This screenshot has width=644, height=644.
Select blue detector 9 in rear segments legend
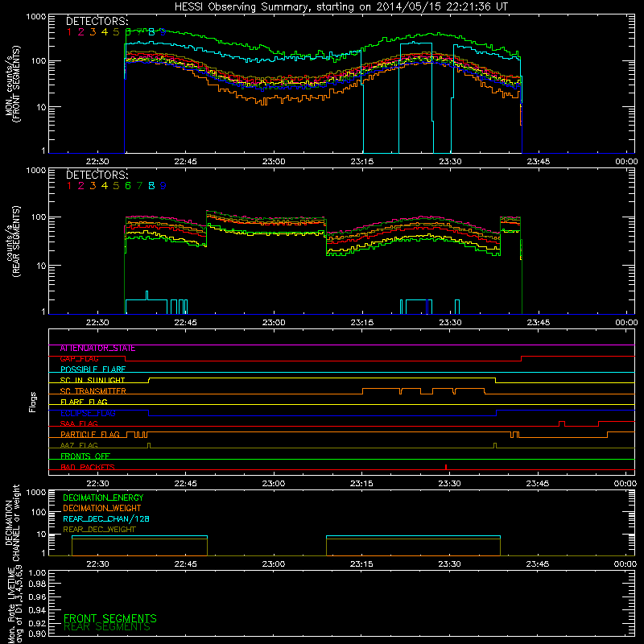click(x=163, y=186)
